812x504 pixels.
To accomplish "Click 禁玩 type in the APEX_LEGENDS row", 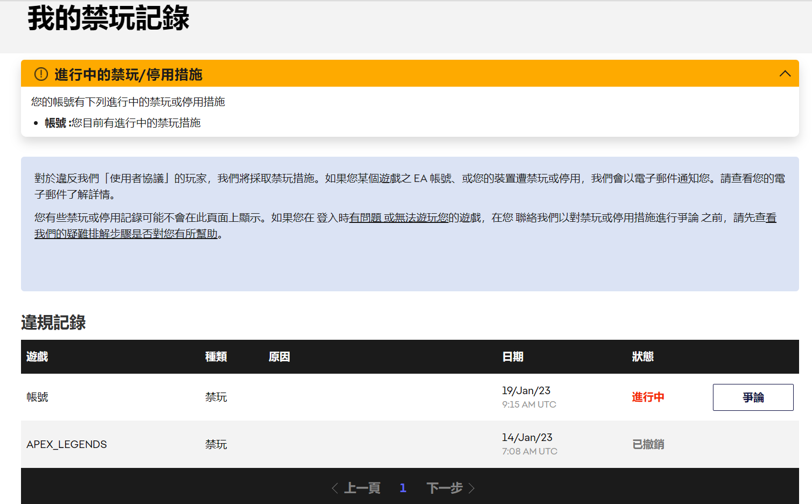I will (x=216, y=444).
